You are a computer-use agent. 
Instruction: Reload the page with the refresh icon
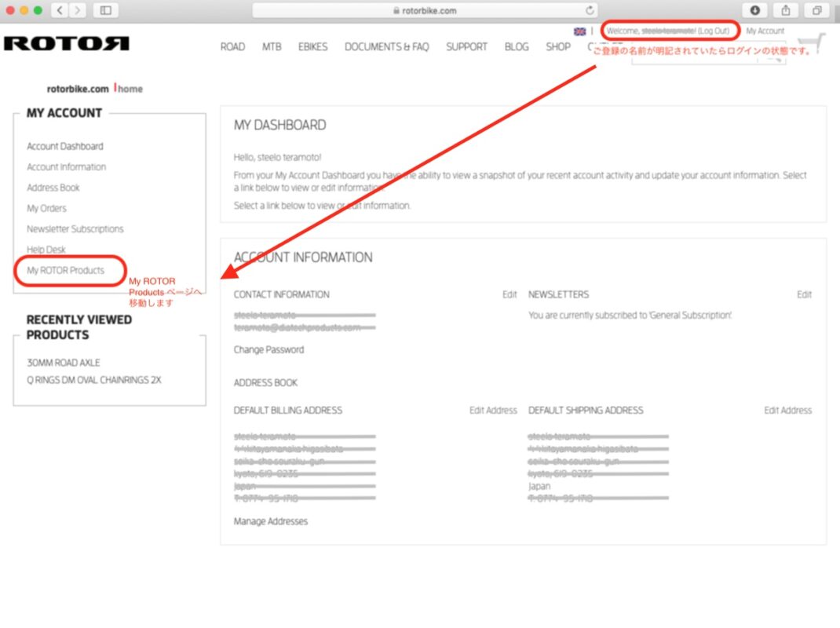click(590, 10)
